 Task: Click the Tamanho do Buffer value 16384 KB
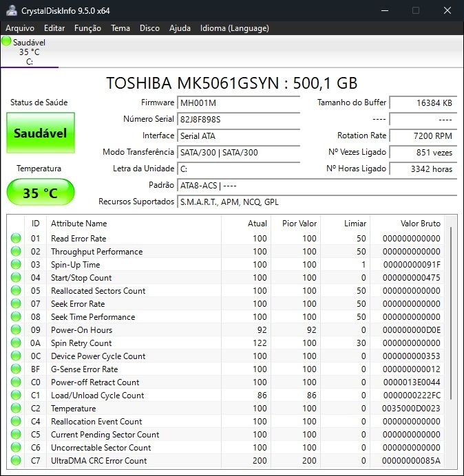423,102
